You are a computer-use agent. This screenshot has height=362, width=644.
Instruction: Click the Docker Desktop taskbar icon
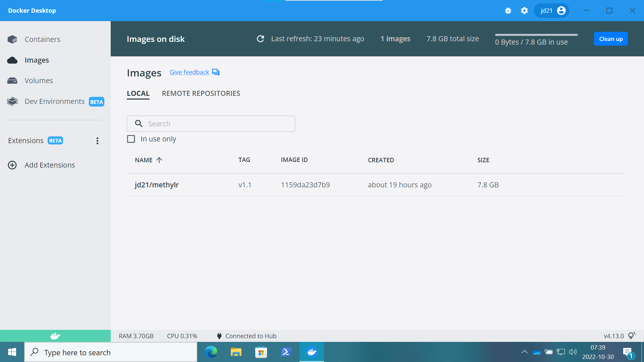312,352
